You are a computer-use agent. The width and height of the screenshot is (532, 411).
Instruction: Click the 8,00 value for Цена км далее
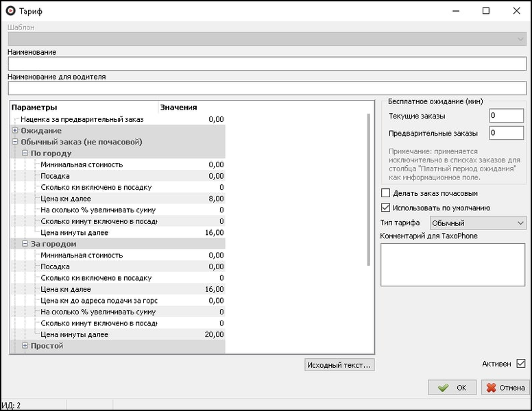[x=216, y=199]
